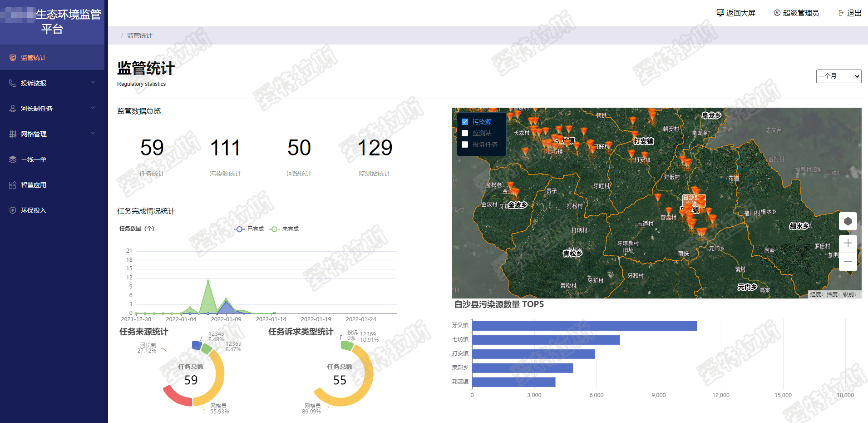Expand the 河长制任务 submenu chevron

click(93, 108)
